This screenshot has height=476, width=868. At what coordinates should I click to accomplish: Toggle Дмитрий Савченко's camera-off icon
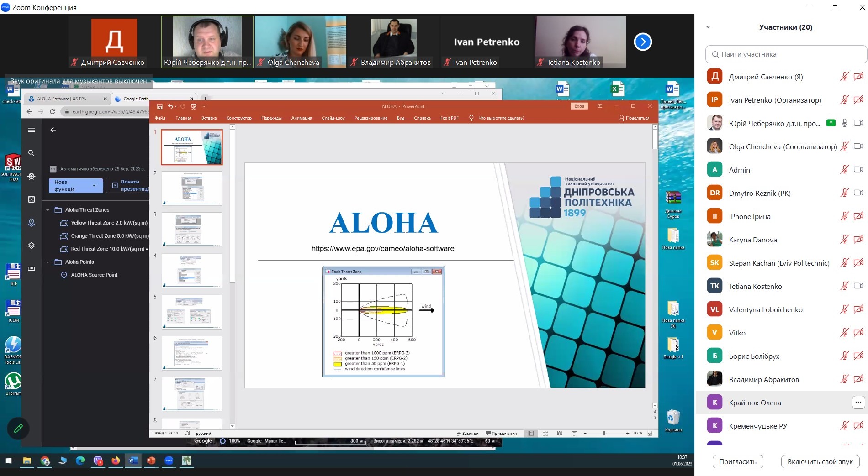(858, 77)
